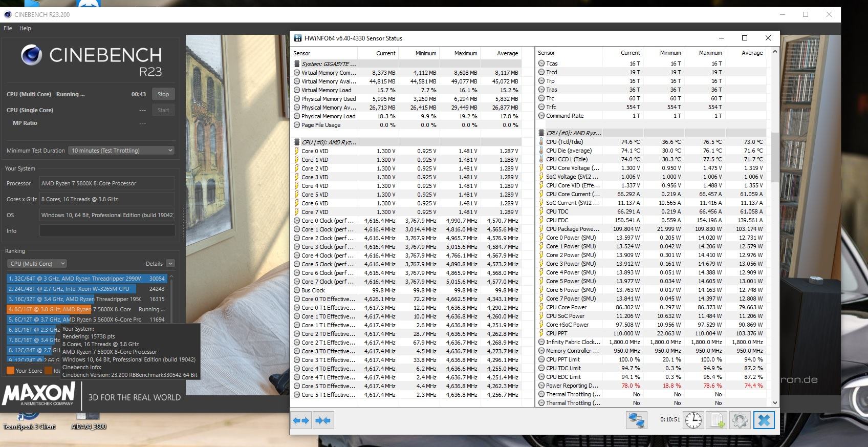Select the Power Reporting Deviation row
Viewport: 868px width, 447px height.
click(x=652, y=386)
